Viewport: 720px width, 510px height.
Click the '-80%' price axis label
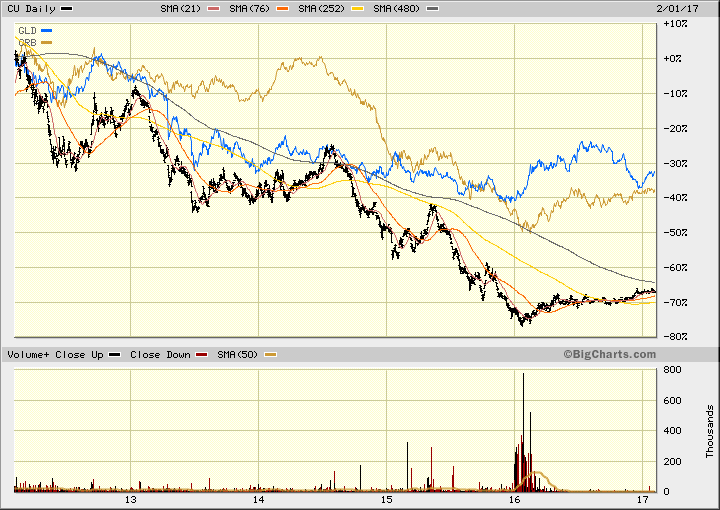[x=675, y=337]
